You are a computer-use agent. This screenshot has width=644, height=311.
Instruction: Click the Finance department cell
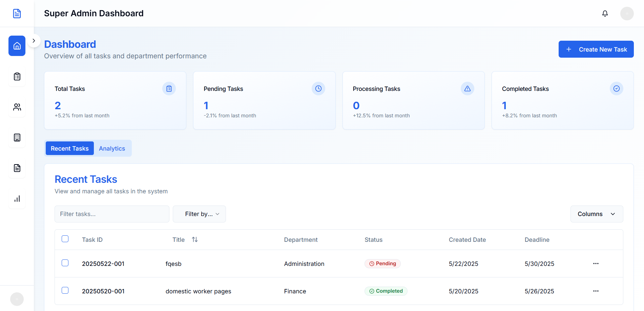click(x=295, y=291)
